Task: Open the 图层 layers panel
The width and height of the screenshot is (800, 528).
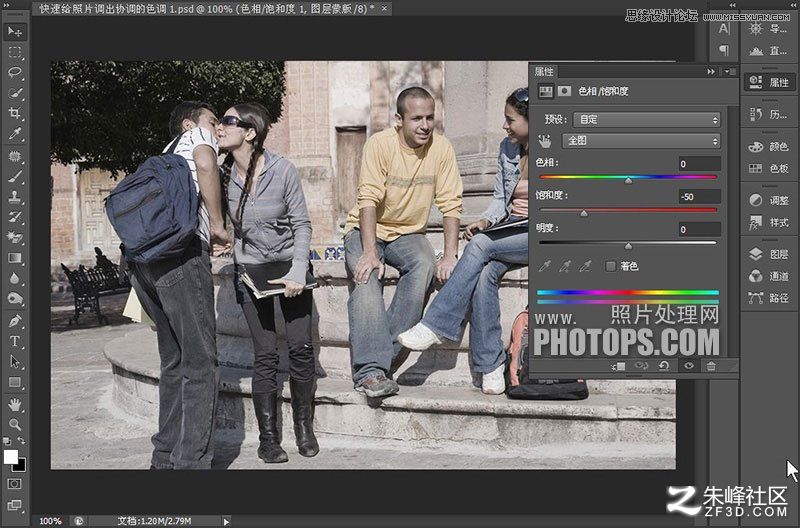Action: click(769, 254)
